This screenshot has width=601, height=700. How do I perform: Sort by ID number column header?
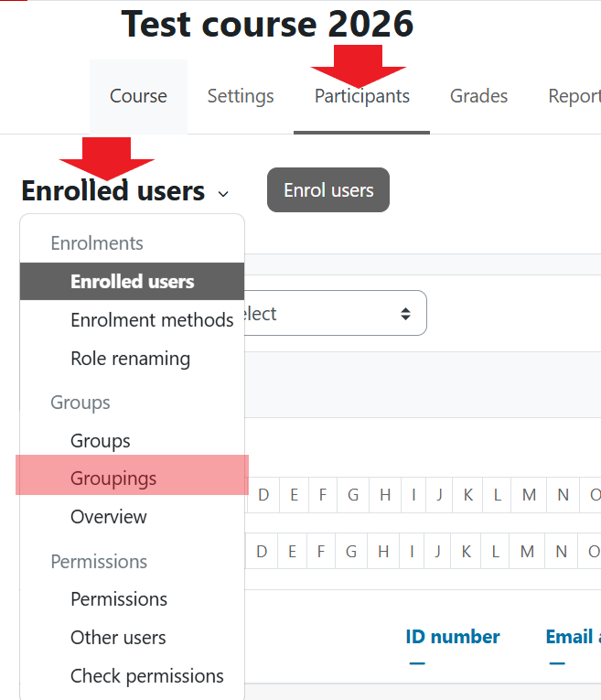click(452, 637)
